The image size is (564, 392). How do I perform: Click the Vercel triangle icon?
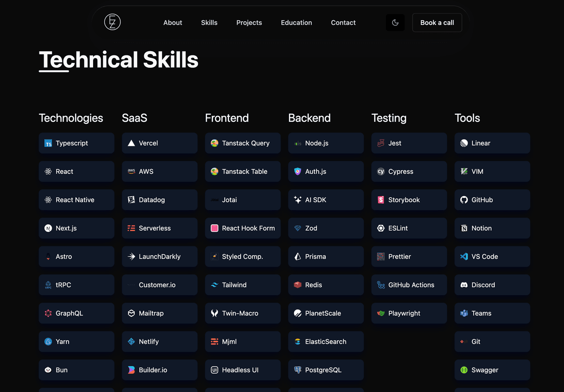131,143
